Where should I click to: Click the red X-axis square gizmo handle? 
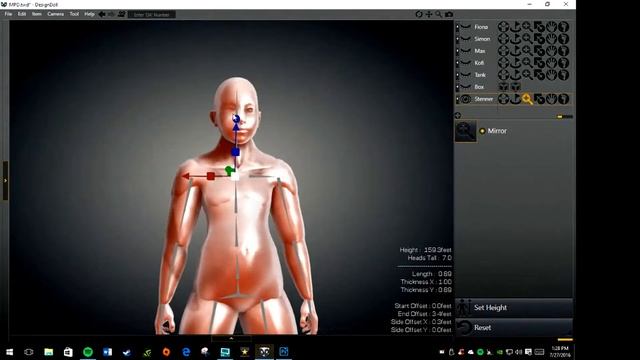pyautogui.click(x=211, y=176)
